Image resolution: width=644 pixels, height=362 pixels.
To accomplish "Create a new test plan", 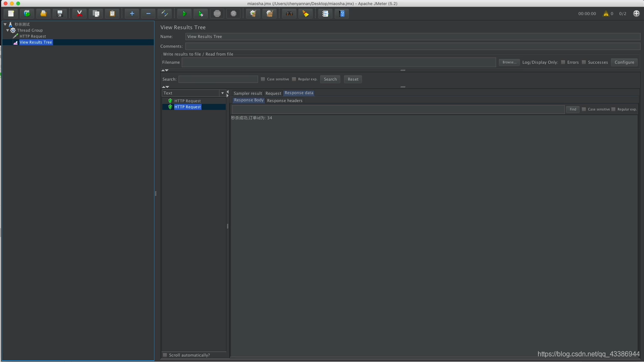I will (x=11, y=13).
